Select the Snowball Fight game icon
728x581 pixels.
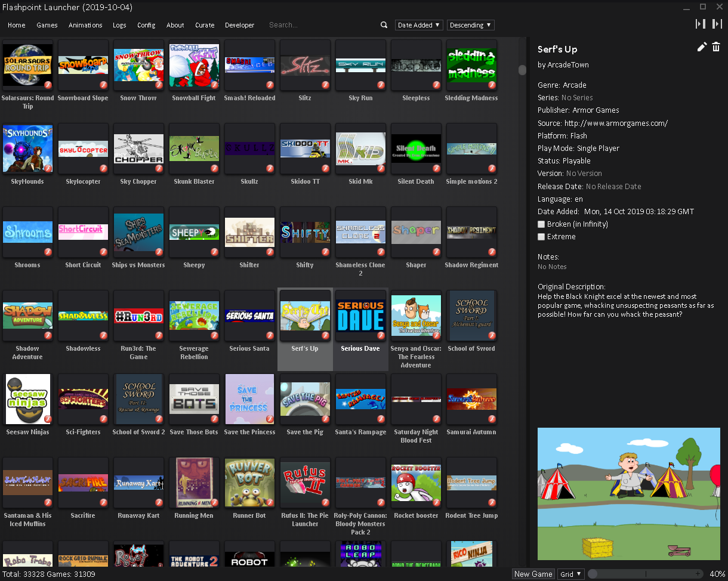click(194, 66)
